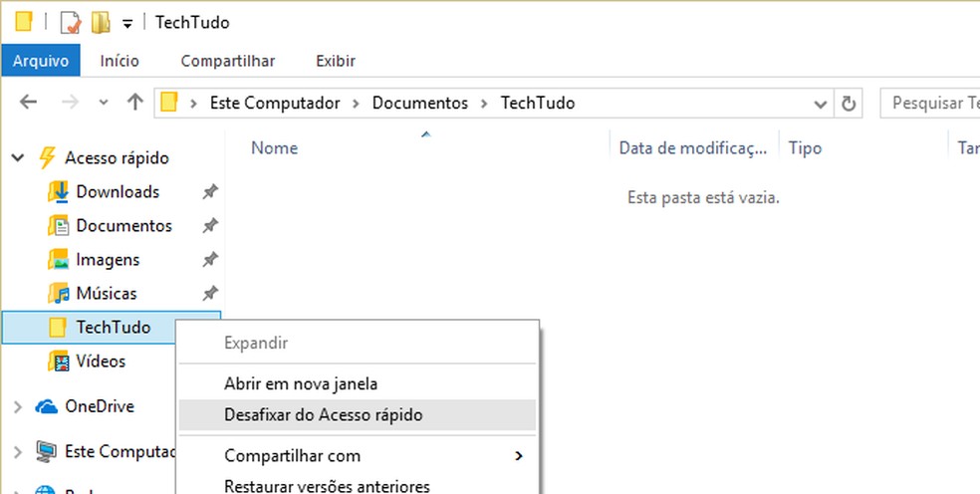This screenshot has width=980, height=494.
Task: Click into the Pesquisar search field
Action: [x=932, y=103]
